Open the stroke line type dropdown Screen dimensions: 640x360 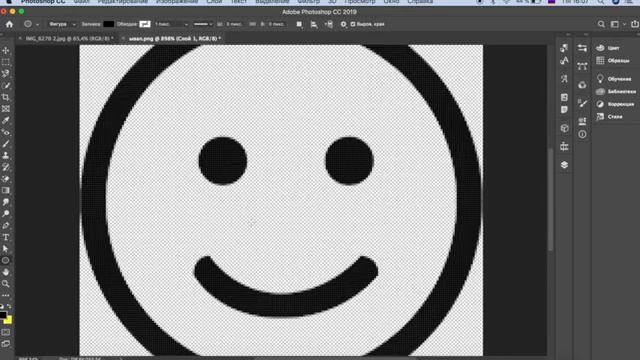(x=203, y=24)
